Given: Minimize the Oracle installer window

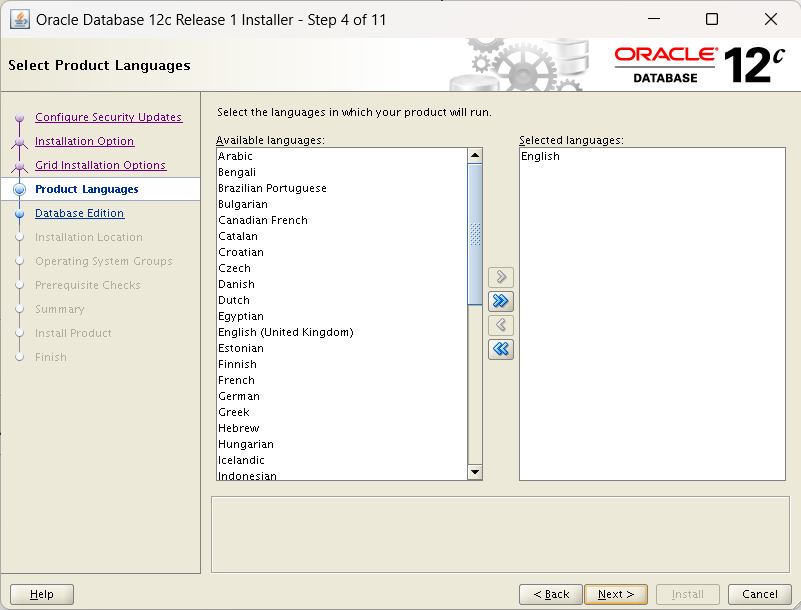Looking at the screenshot, I should 654,19.
